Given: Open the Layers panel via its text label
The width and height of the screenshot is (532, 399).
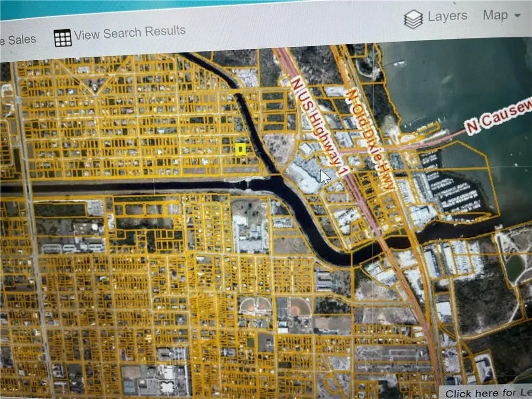Looking at the screenshot, I should tap(447, 17).
